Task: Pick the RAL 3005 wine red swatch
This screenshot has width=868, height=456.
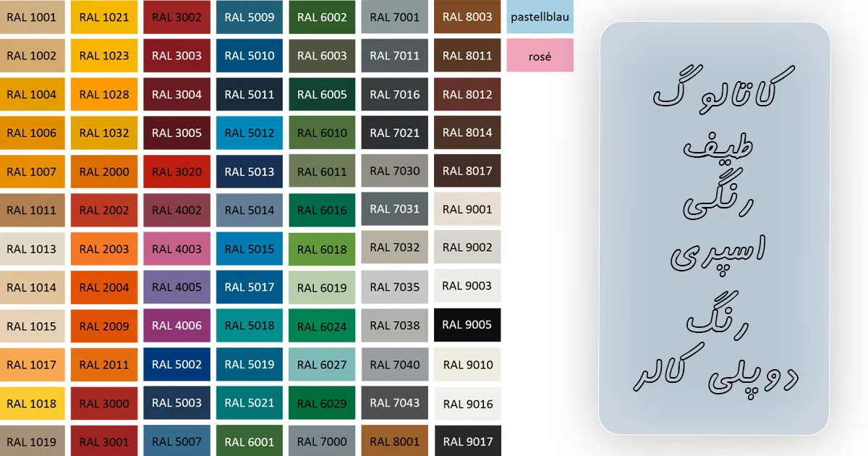Action: tap(177, 133)
